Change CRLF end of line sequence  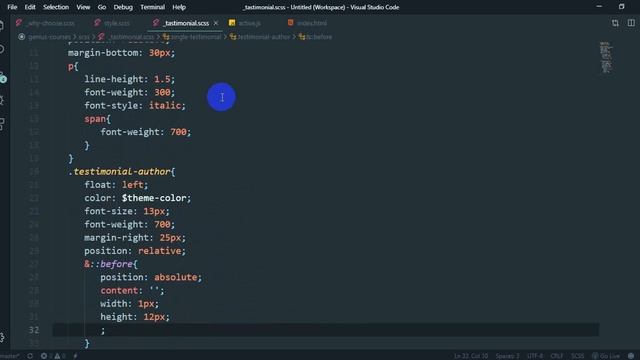[x=557, y=356]
